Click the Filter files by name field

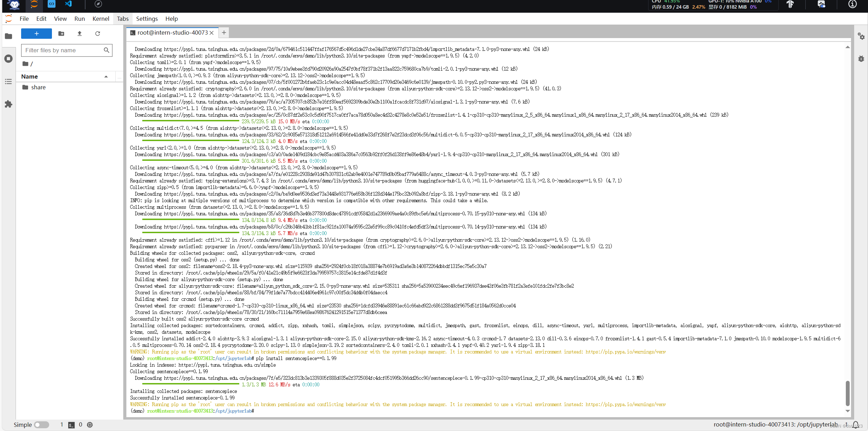point(62,50)
